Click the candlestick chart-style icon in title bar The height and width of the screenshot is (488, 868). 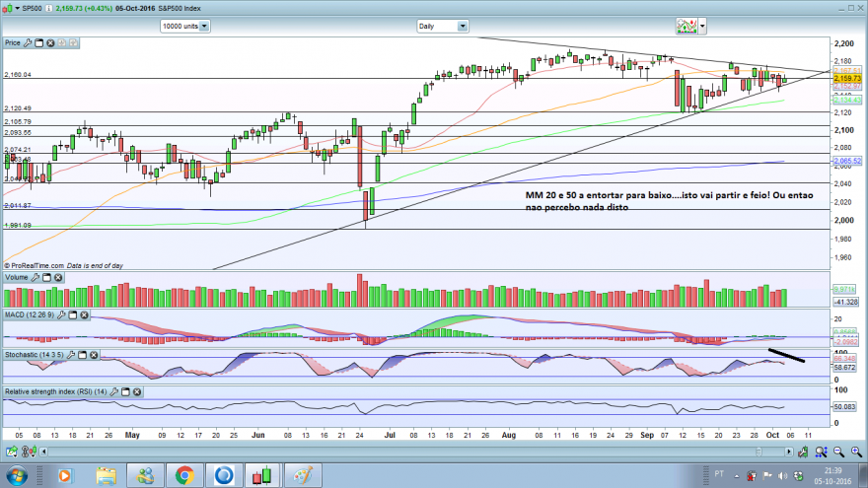(x=7, y=8)
